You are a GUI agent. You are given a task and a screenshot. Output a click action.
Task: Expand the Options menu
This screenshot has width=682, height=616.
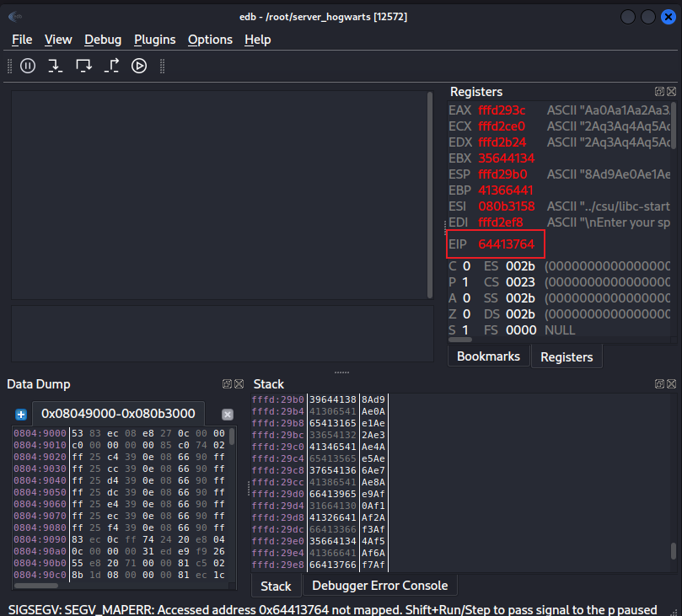pos(210,40)
